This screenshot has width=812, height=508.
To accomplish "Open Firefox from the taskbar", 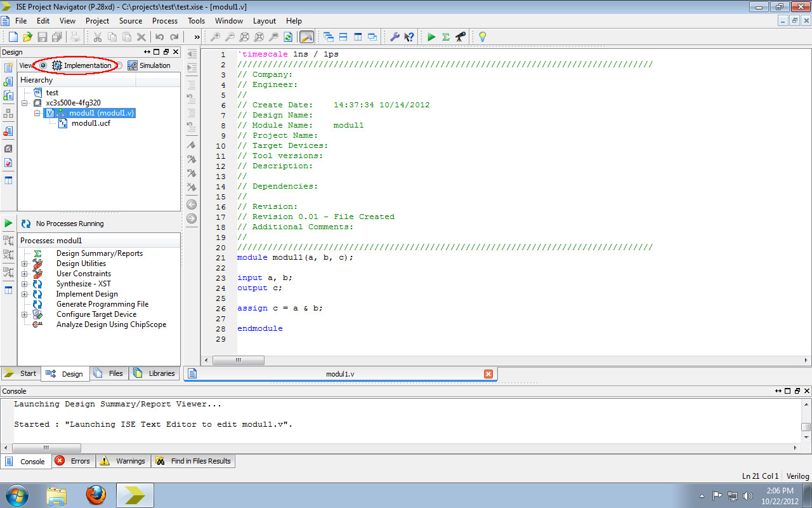I will pos(96,495).
